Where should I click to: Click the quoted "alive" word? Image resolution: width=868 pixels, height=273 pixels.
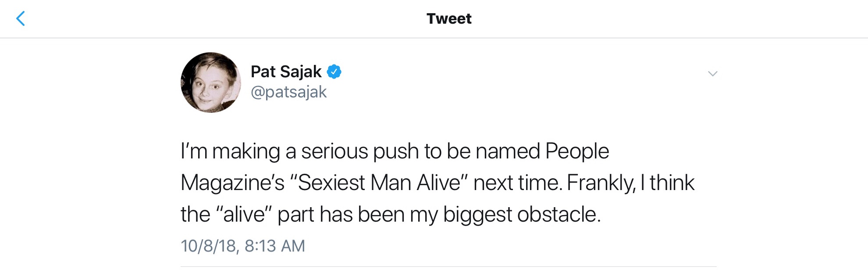(244, 214)
